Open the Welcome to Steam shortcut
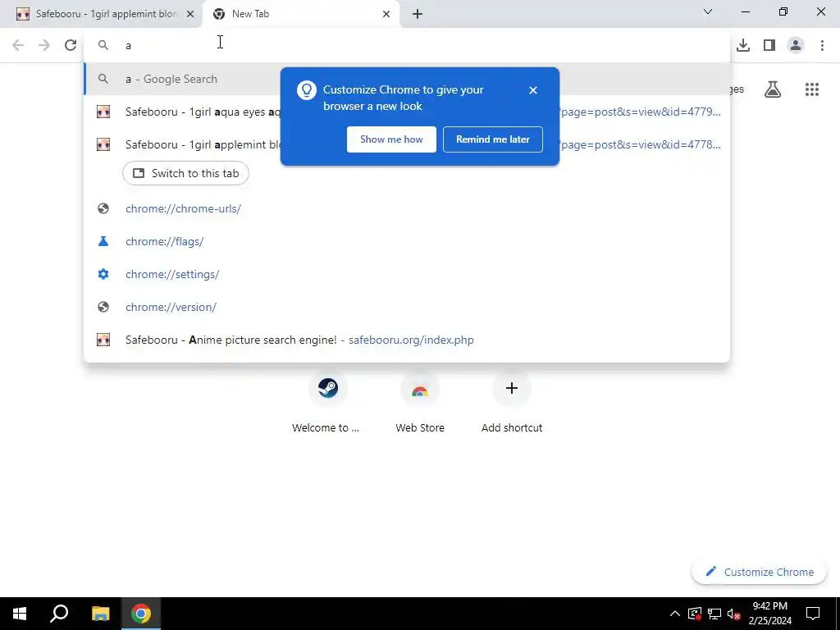 (x=326, y=404)
